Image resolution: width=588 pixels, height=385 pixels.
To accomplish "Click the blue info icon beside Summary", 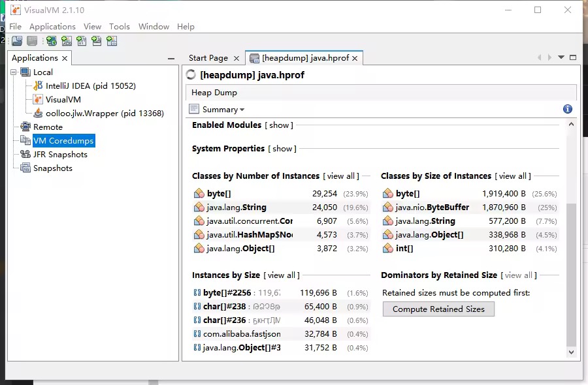I will tap(568, 109).
